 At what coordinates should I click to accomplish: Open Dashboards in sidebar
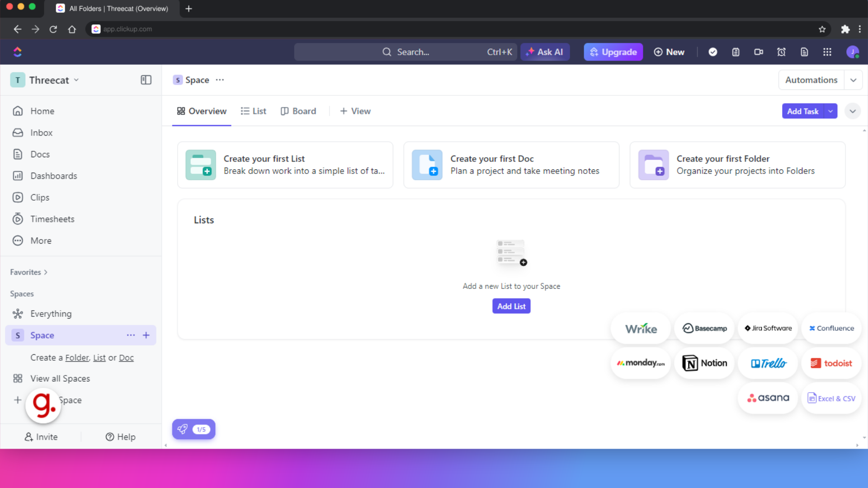(81, 176)
